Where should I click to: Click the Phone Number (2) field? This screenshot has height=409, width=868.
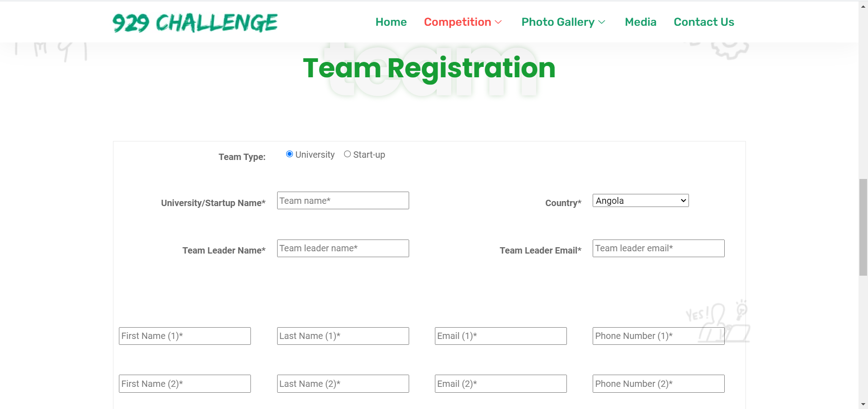pos(658,384)
